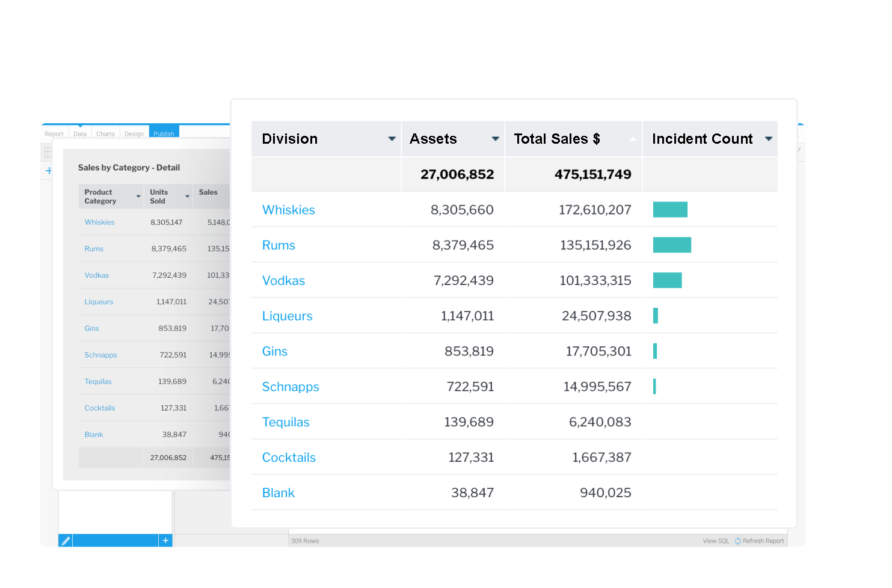Select the pencil edit icon on the blue bar
Image resolution: width=892 pixels, height=588 pixels.
click(66, 541)
